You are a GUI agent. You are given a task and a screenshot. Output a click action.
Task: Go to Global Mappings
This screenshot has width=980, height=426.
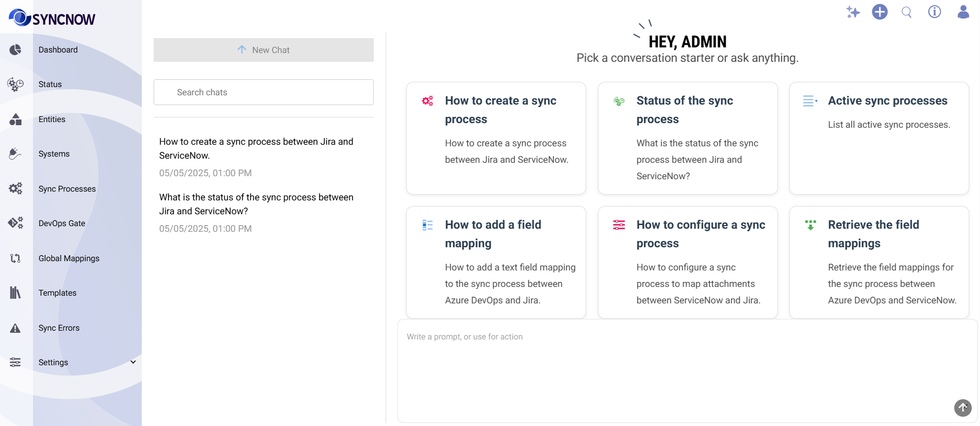(x=69, y=258)
